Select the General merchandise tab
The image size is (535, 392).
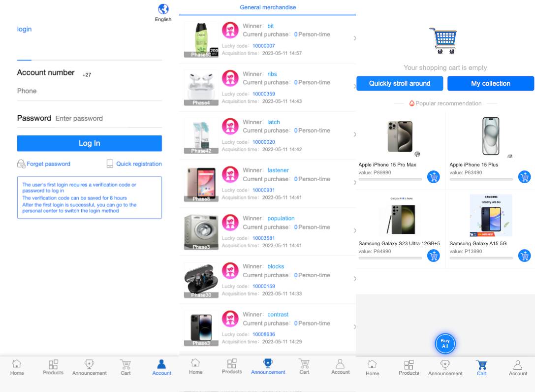coord(268,7)
